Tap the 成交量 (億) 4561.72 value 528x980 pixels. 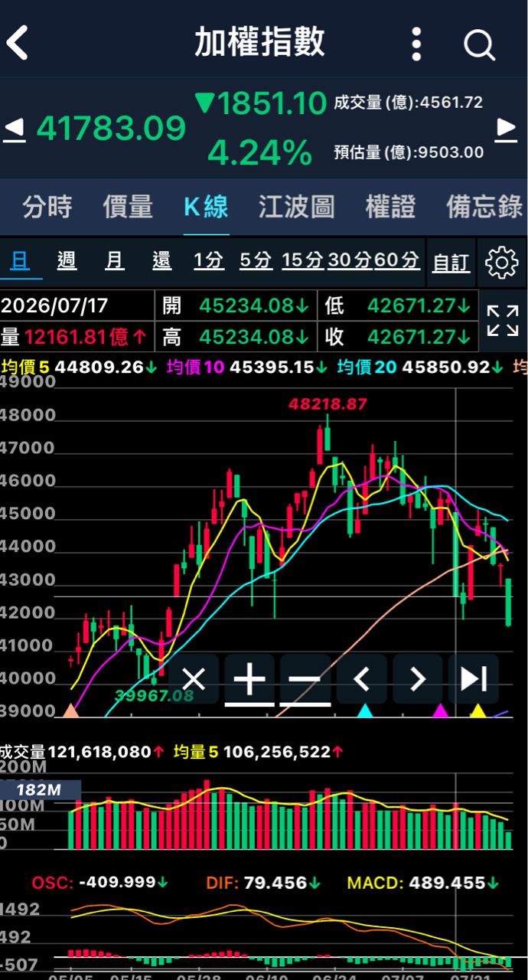pyautogui.click(x=409, y=103)
